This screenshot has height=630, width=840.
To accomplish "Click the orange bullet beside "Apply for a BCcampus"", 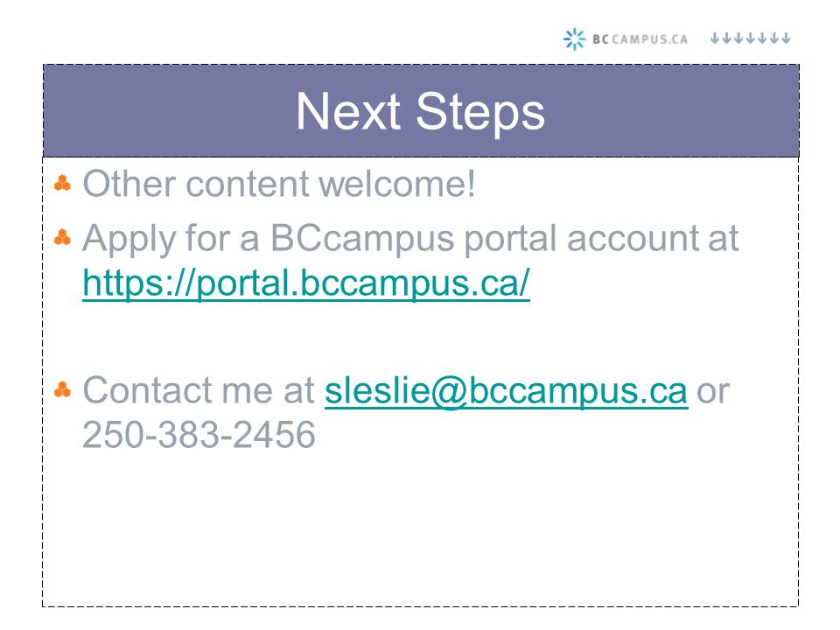I will (x=63, y=237).
